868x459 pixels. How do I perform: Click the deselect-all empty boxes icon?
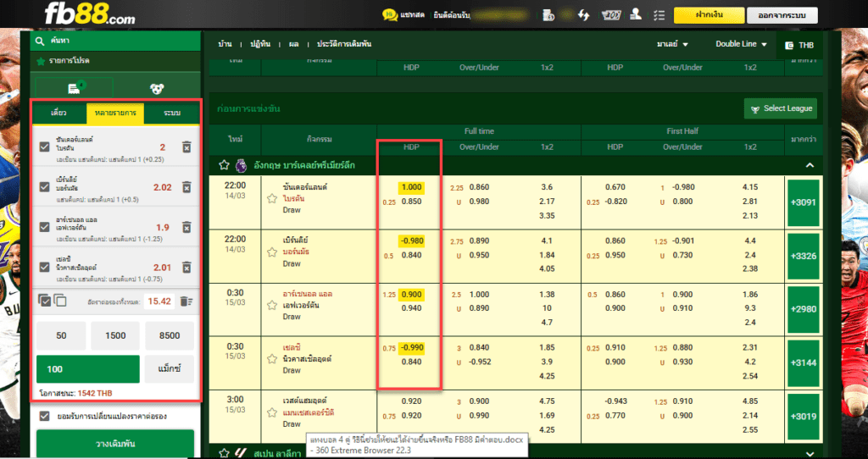pos(60,301)
